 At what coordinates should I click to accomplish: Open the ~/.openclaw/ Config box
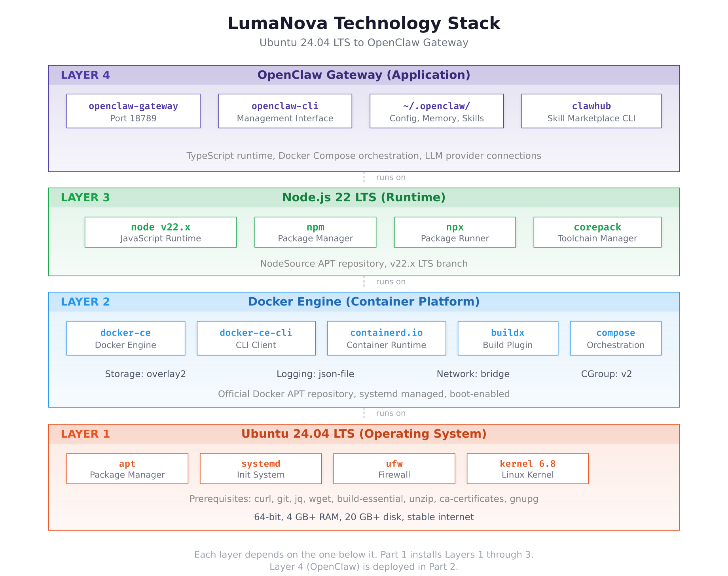[x=436, y=111]
